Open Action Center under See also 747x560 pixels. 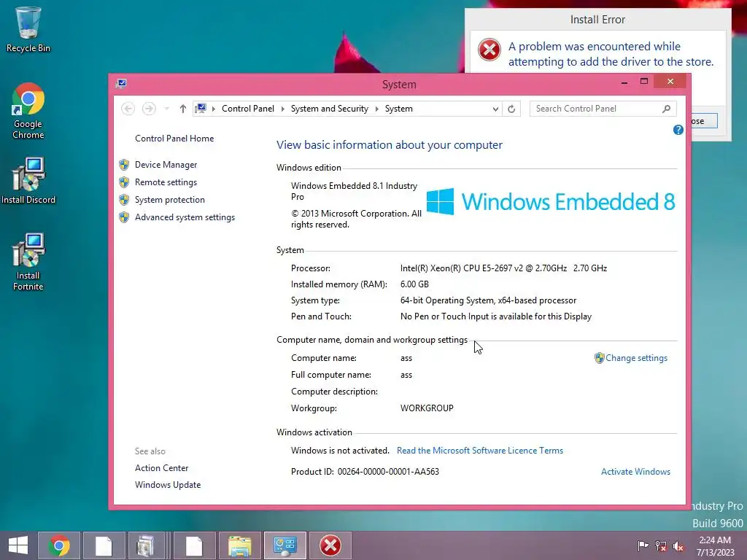click(161, 468)
